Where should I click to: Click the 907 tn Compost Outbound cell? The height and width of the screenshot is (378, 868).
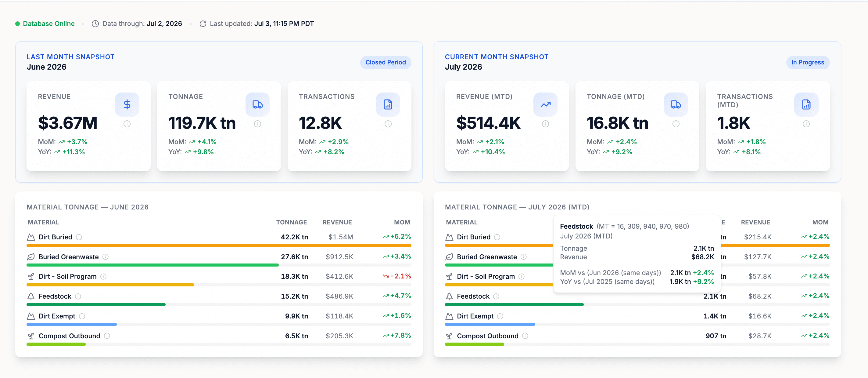[x=716, y=336]
